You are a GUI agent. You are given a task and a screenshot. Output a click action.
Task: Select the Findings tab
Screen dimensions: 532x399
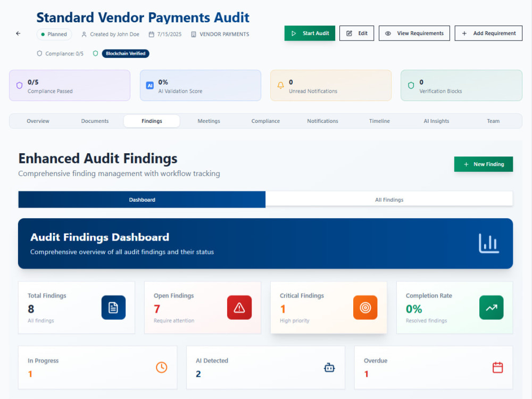pos(152,121)
